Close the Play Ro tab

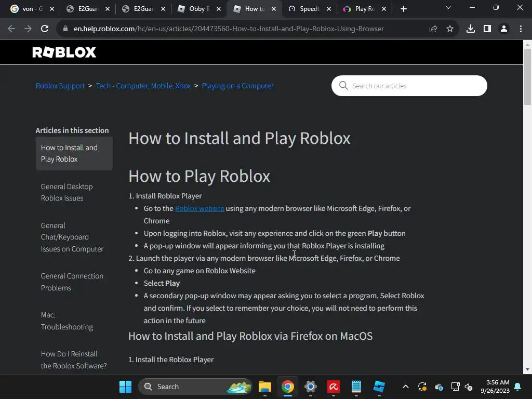pyautogui.click(x=384, y=9)
